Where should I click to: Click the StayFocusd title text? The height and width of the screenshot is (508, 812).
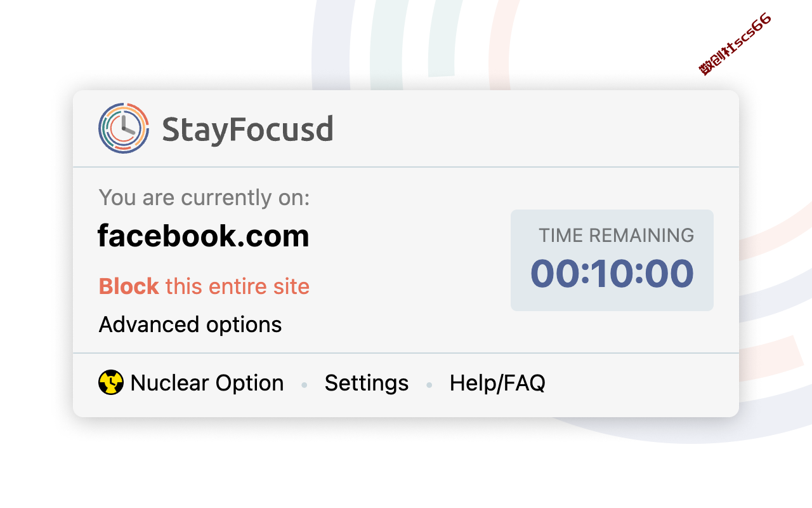click(x=247, y=130)
